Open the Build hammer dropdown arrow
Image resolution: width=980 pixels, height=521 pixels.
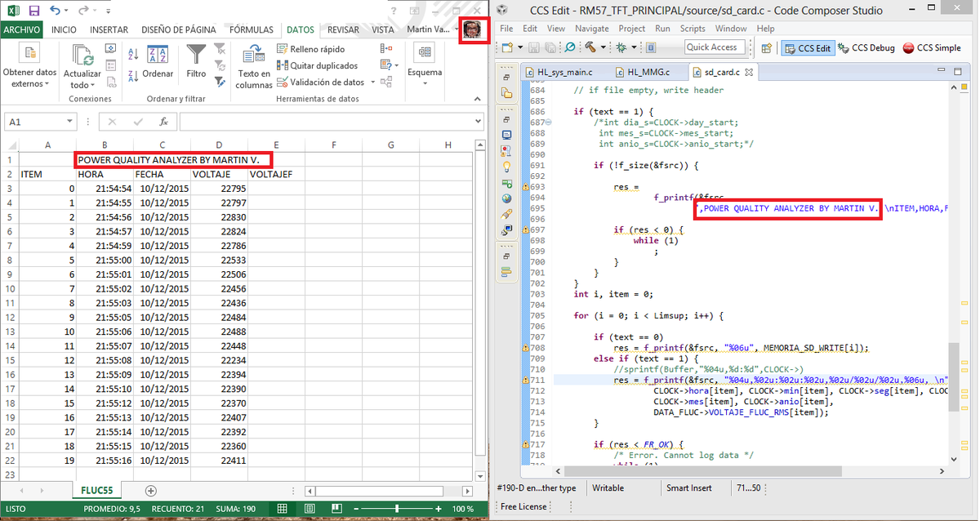coord(603,47)
